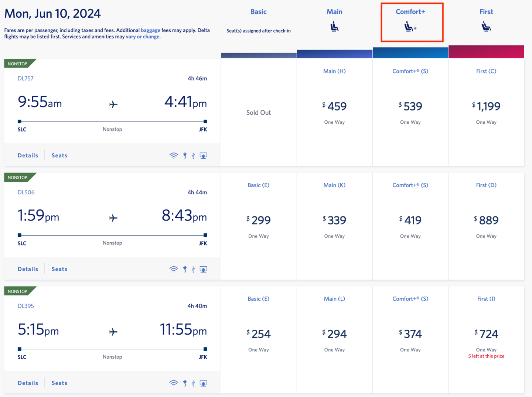Click the Main cabin seat icon
The image size is (532, 397).
(334, 27)
